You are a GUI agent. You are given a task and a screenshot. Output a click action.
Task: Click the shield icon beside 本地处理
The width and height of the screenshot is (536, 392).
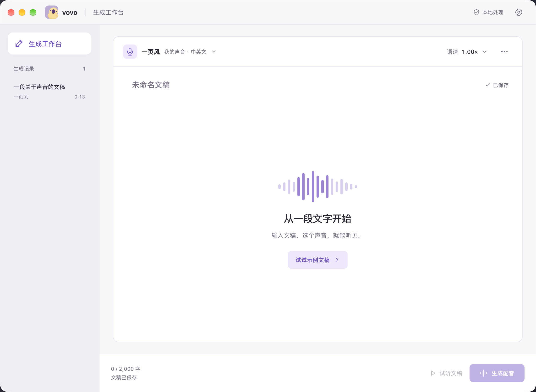coord(476,12)
